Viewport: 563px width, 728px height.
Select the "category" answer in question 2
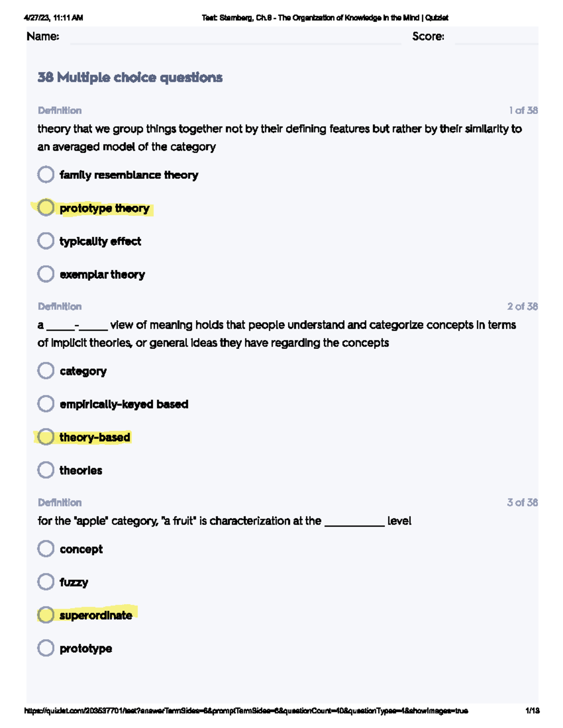pyautogui.click(x=46, y=371)
